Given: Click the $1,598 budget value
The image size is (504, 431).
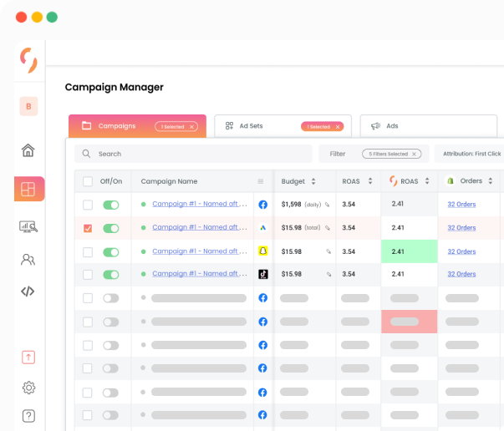Looking at the screenshot, I should coord(291,205).
